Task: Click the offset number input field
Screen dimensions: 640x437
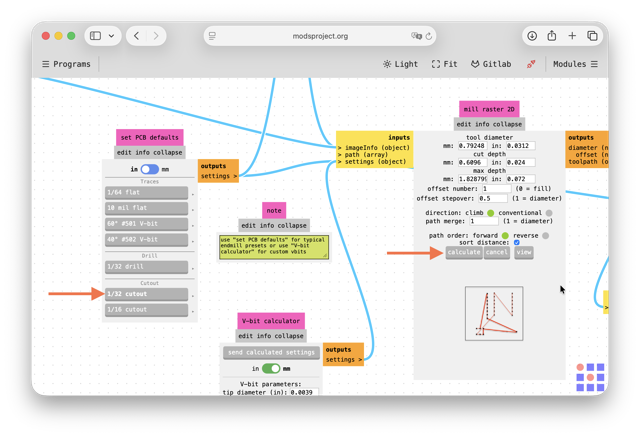Action: pyautogui.click(x=496, y=189)
